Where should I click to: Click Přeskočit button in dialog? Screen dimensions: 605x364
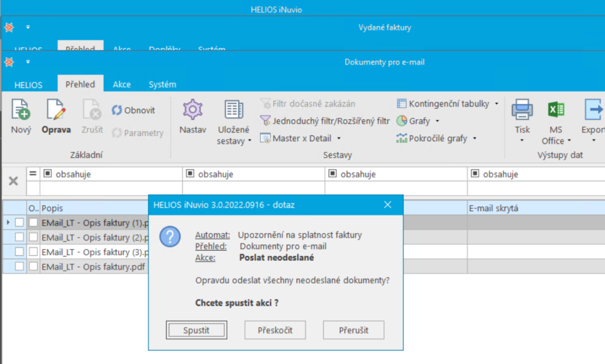point(275,330)
